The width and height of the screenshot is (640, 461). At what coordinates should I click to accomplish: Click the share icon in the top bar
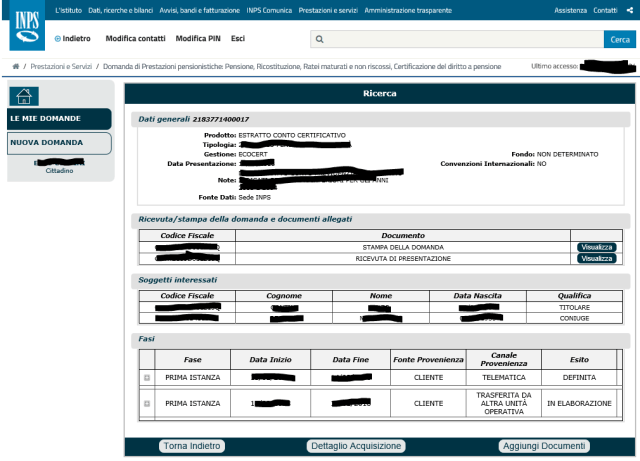coord(630,9)
